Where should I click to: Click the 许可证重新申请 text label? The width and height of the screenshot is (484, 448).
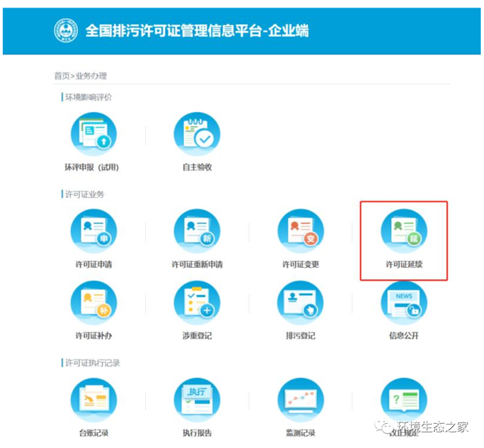click(197, 264)
